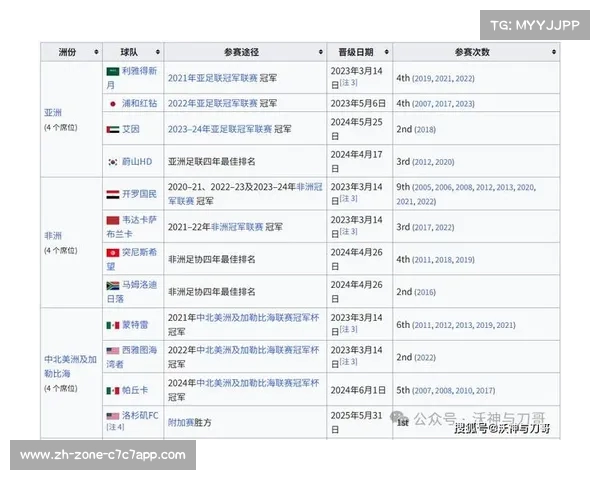Open 中北美洲及加勒比海联赛冠军杯 link in 蒙特雷 row
Screen dimensions: 600x480
[258, 318]
